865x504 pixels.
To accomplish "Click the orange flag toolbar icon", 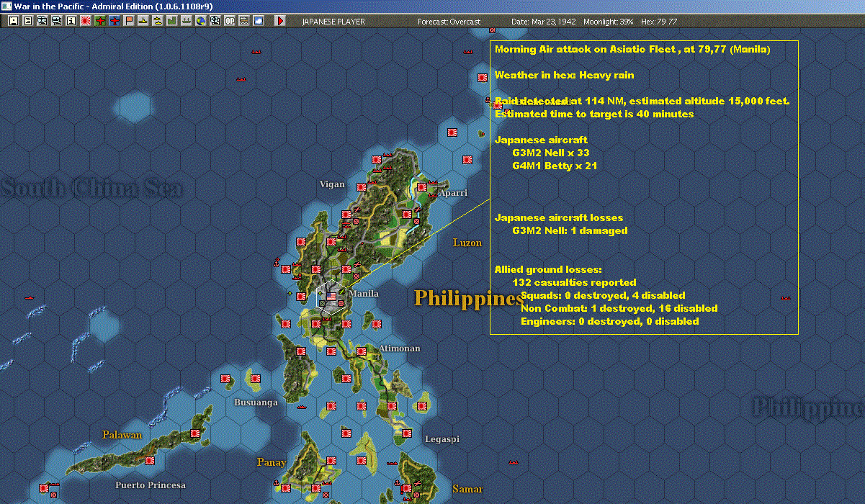I will click(129, 21).
